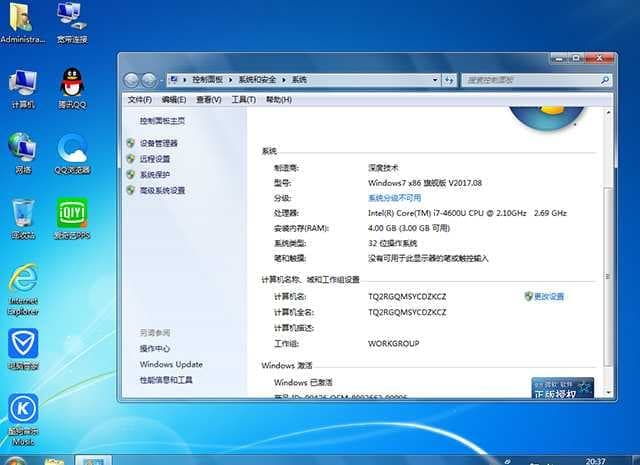The width and height of the screenshot is (640, 465).
Task: Expand the chevron after 系统和安全 breadcrumb
Action: [284, 80]
